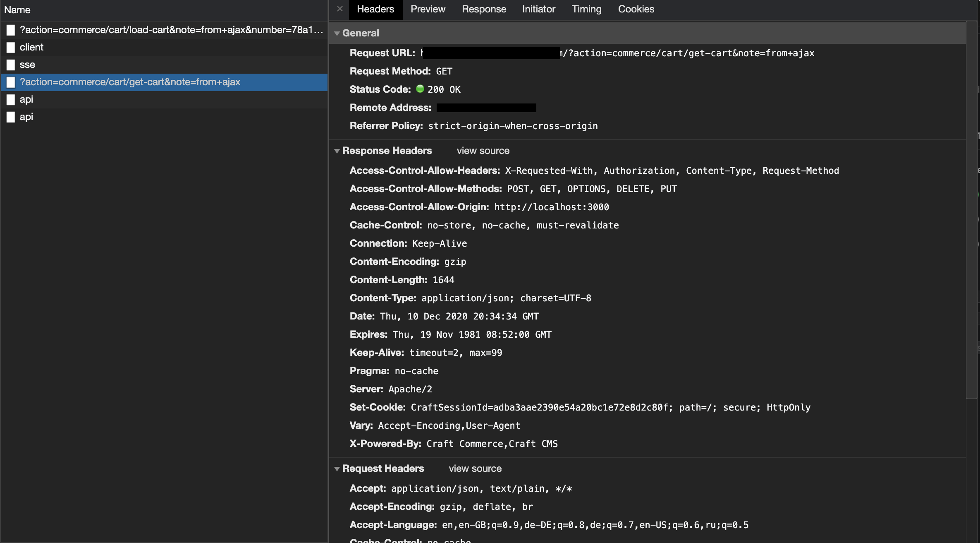
Task: Select the second api request row
Action: pyautogui.click(x=164, y=117)
